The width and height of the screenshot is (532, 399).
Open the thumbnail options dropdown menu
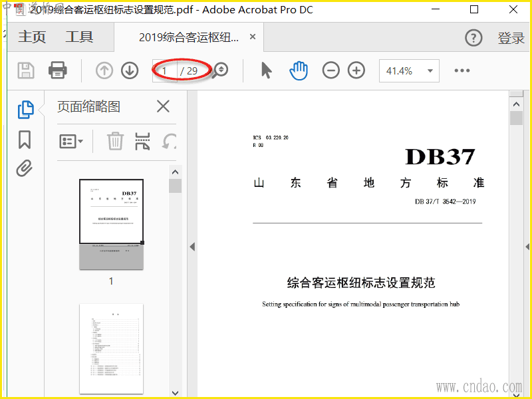pos(71,141)
